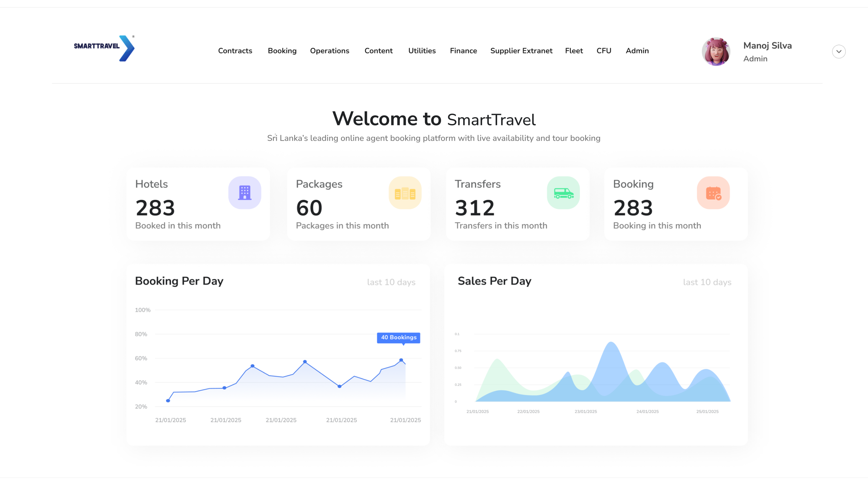Viewport: 868px width, 496px height.
Task: Click the Transfers green van icon
Action: pos(563,192)
